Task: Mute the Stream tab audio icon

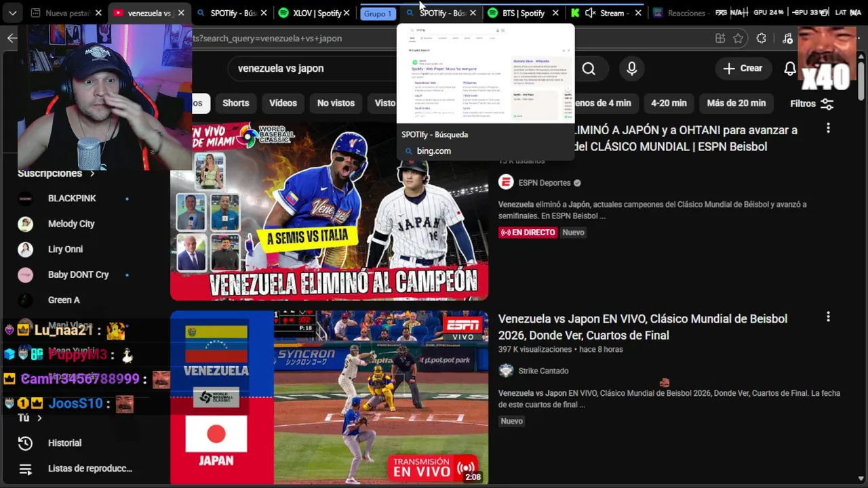Action: [x=590, y=13]
